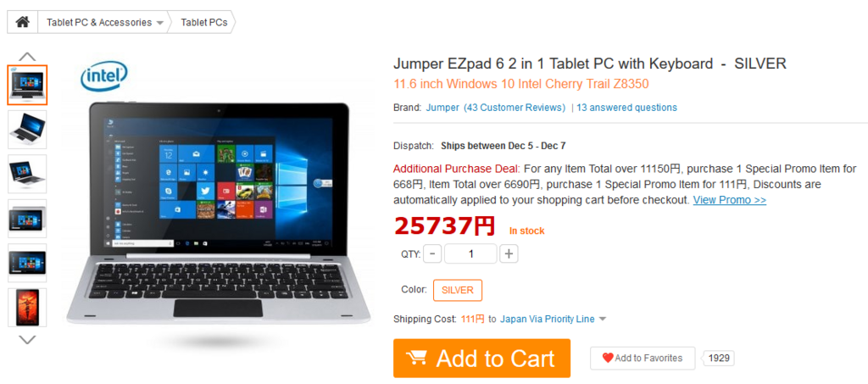
Task: Open the Tablet PCs breadcrumb
Action: pos(203,23)
